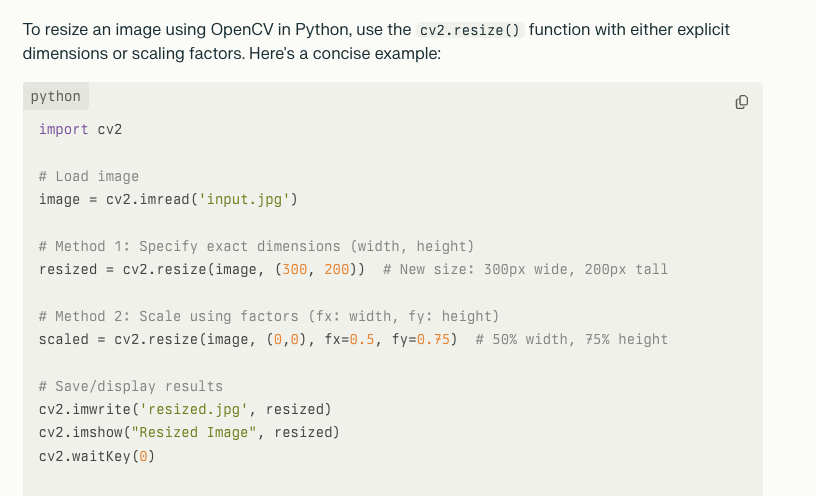
Task: Click the '# Method 2' comment line
Action: [269, 316]
